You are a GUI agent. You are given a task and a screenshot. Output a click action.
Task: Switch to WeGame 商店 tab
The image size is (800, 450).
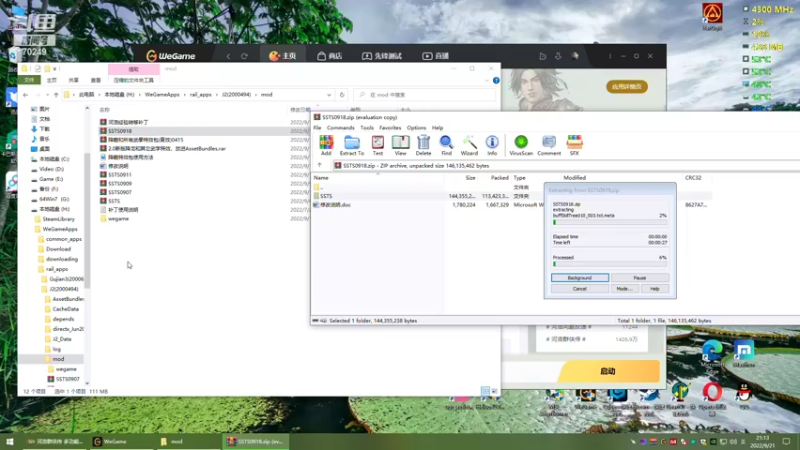pyautogui.click(x=330, y=56)
